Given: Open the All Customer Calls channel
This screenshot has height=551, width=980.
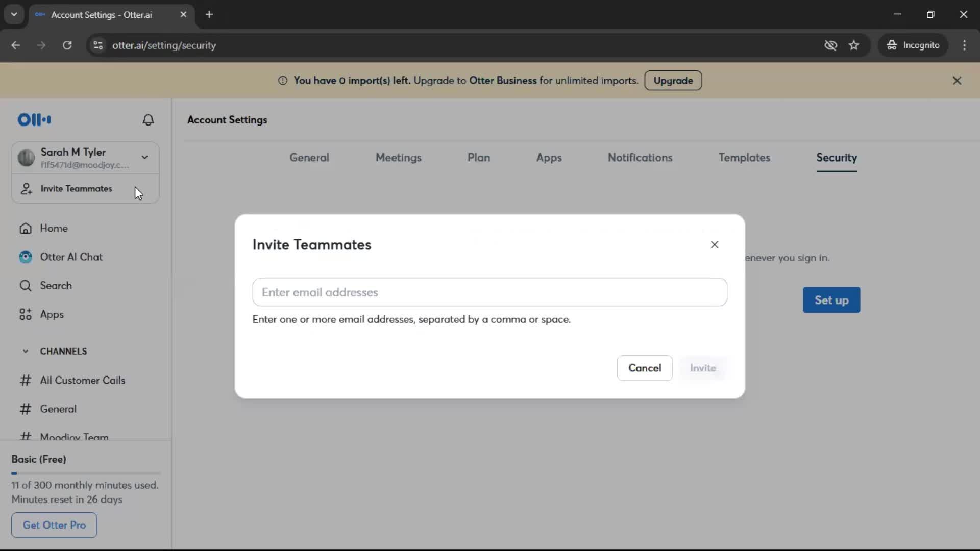Looking at the screenshot, I should coord(82,380).
